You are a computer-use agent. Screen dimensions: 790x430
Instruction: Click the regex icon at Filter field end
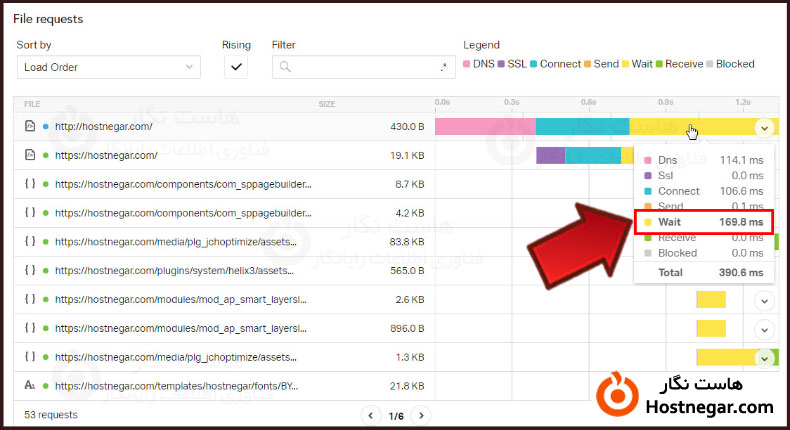pos(444,67)
